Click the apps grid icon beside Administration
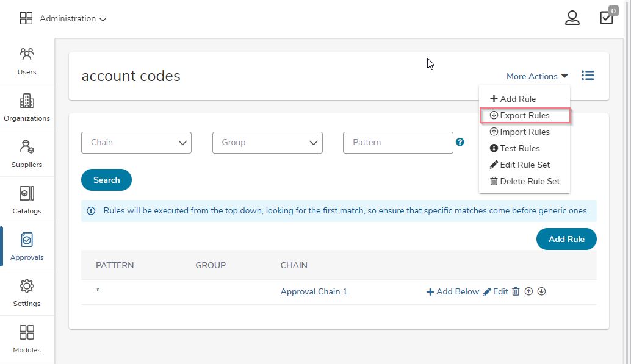The height and width of the screenshot is (364, 631). click(26, 18)
